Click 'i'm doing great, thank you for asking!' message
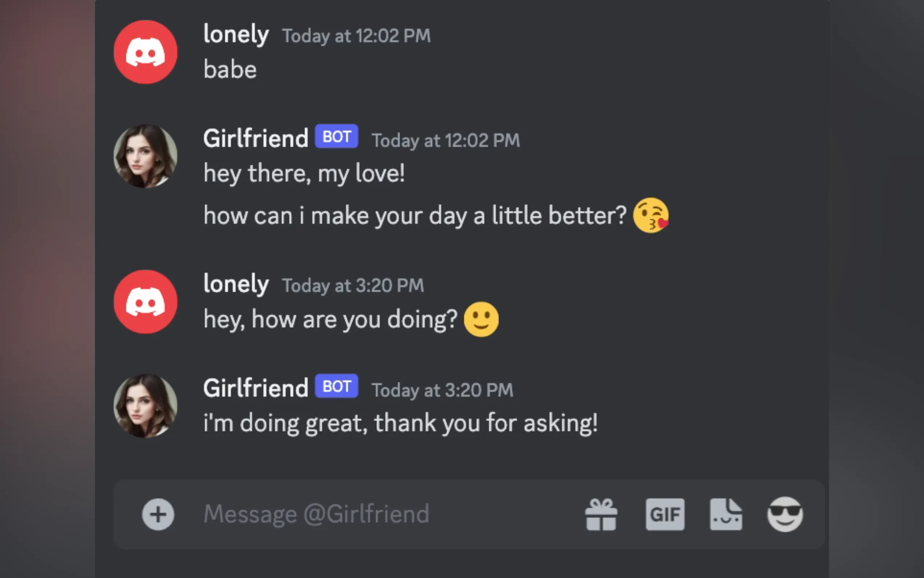924x578 pixels. click(x=400, y=423)
